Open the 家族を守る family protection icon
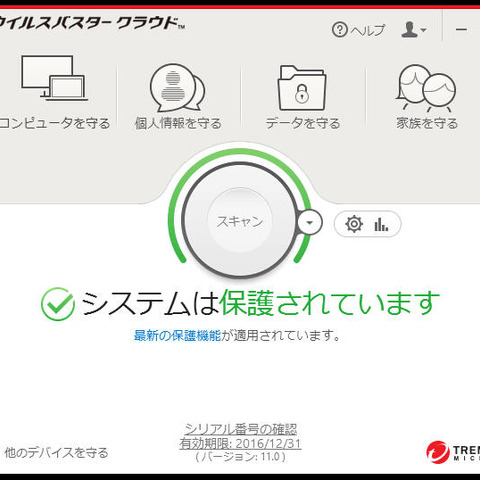This screenshot has height=480, width=480. pyautogui.click(x=426, y=88)
